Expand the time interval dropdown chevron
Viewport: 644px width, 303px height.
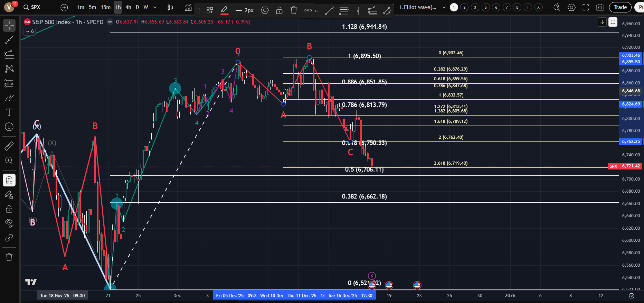pyautogui.click(x=155, y=7)
